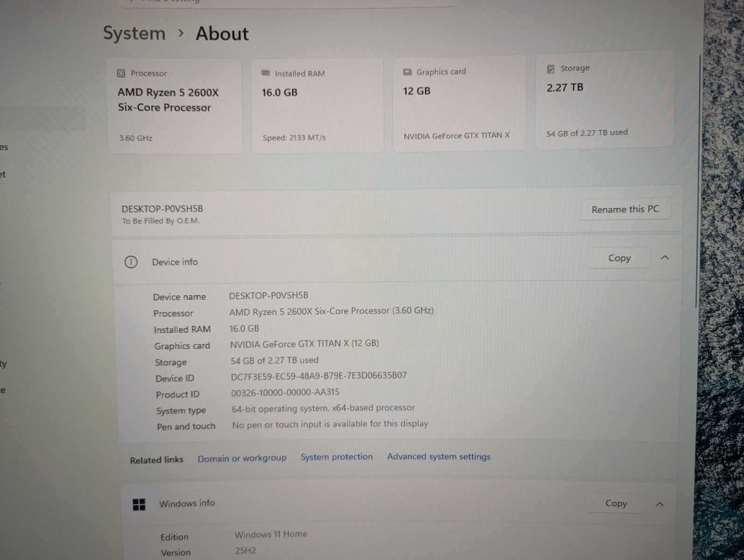Click the Windows logo beside Windows info
The height and width of the screenshot is (560, 744).
[139, 504]
